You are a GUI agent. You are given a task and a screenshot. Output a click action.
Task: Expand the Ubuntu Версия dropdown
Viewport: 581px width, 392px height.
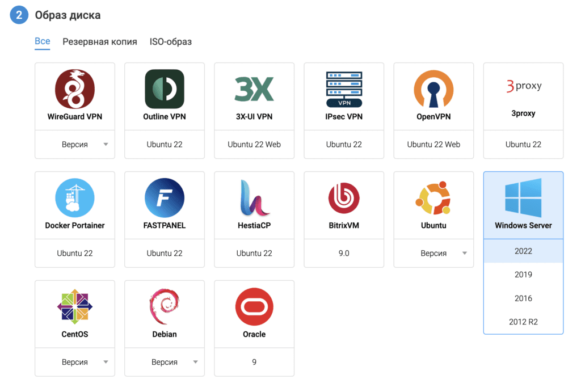(x=433, y=254)
